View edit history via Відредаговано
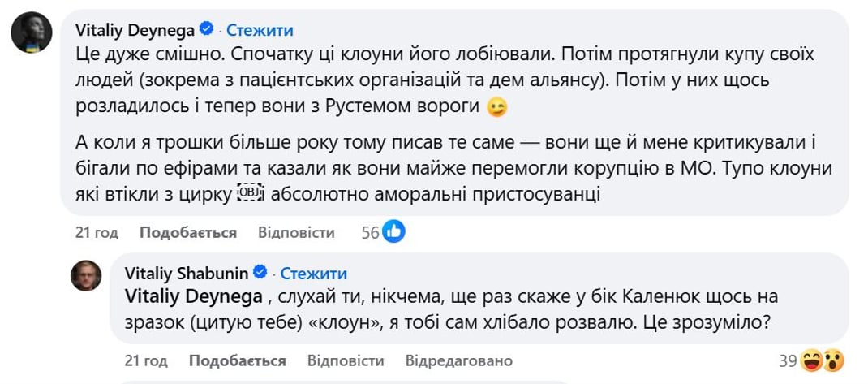This screenshot has height=384, width=868. coord(459,360)
